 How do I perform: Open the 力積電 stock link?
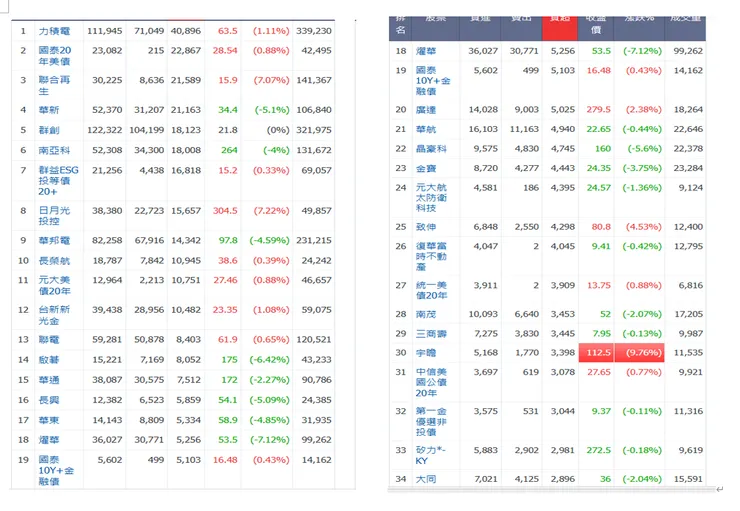coord(55,31)
